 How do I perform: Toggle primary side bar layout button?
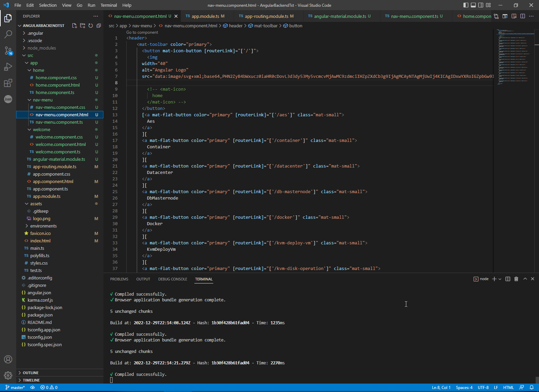[466, 5]
